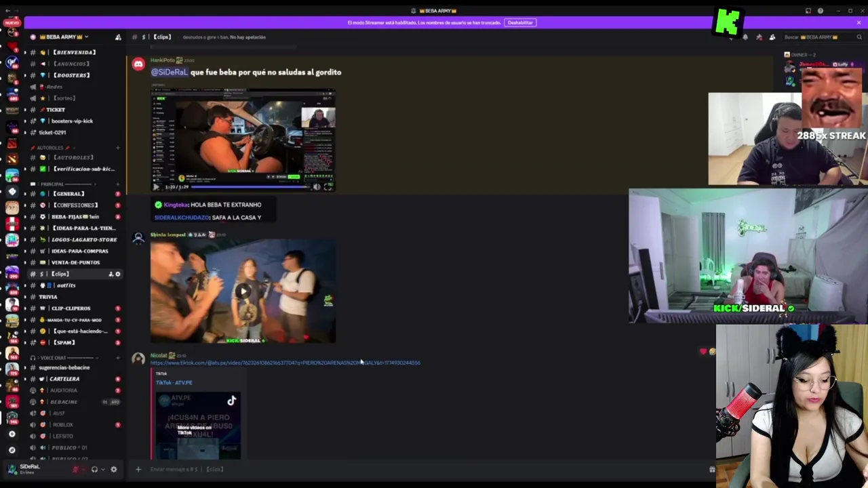868x488 pixels.
Task: Click the HankiPoto username
Action: [162, 60]
